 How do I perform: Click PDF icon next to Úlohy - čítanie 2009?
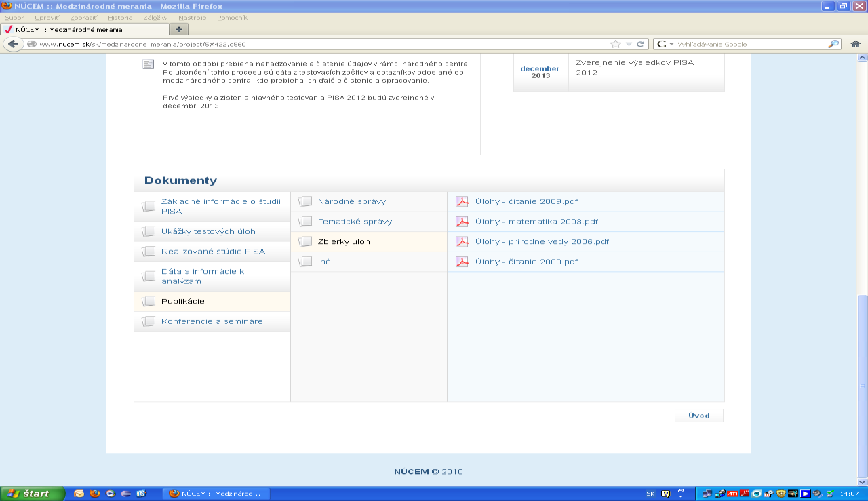click(x=462, y=201)
